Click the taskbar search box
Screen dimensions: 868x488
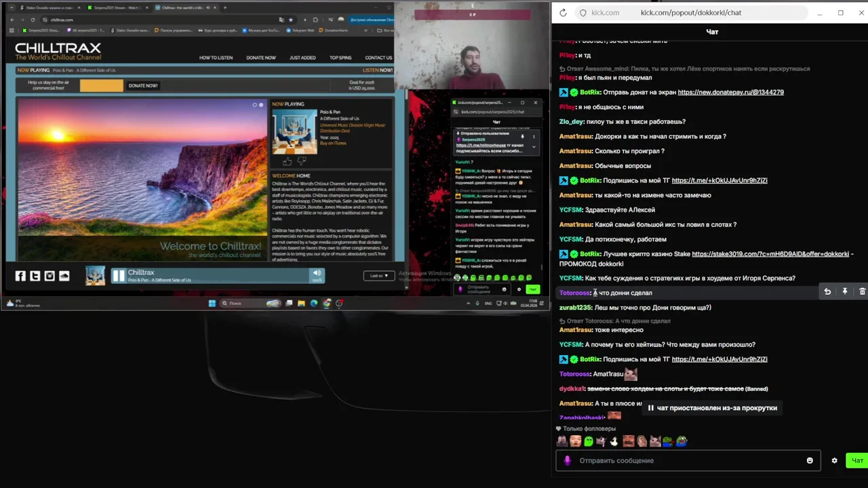[x=250, y=303]
